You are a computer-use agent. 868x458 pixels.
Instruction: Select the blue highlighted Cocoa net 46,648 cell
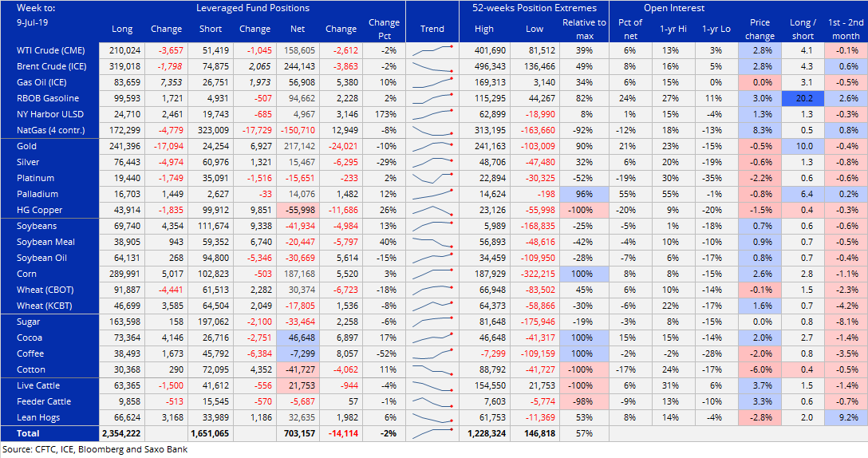[x=296, y=338]
